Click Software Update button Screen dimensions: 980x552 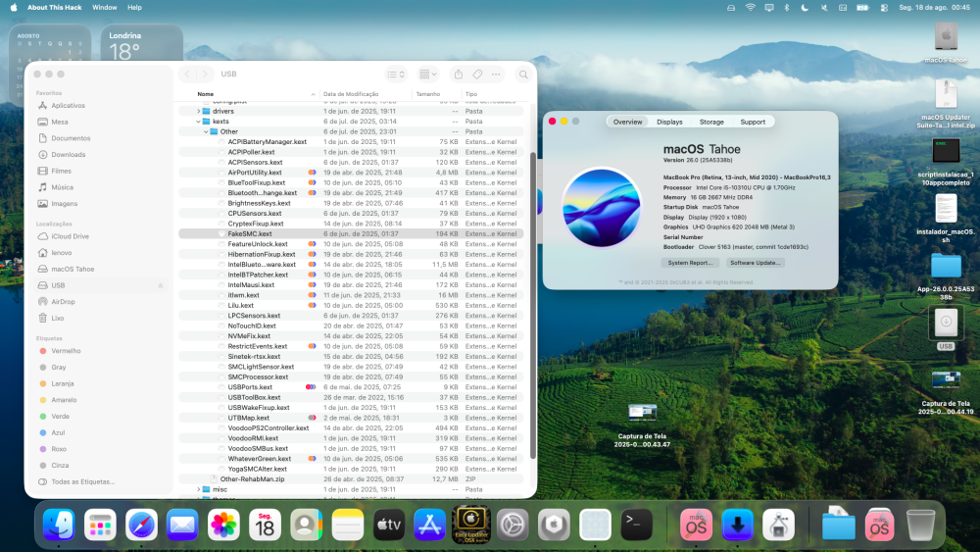(755, 263)
